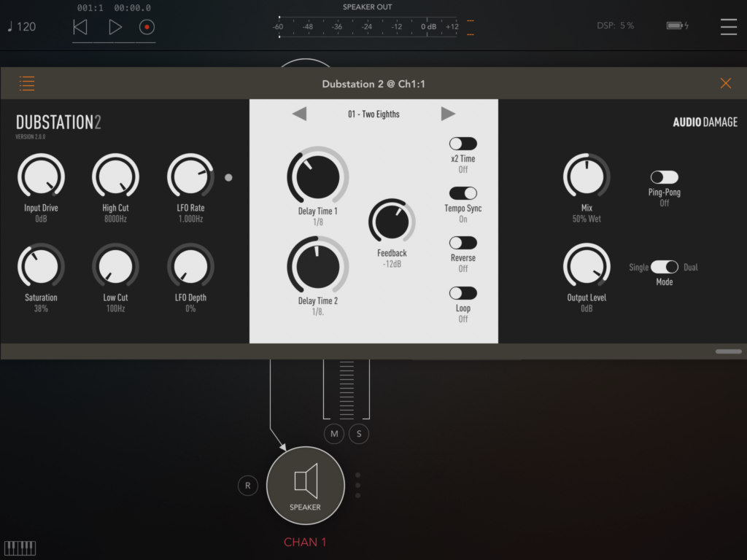Open the preset list icon in plugin header

(27, 83)
